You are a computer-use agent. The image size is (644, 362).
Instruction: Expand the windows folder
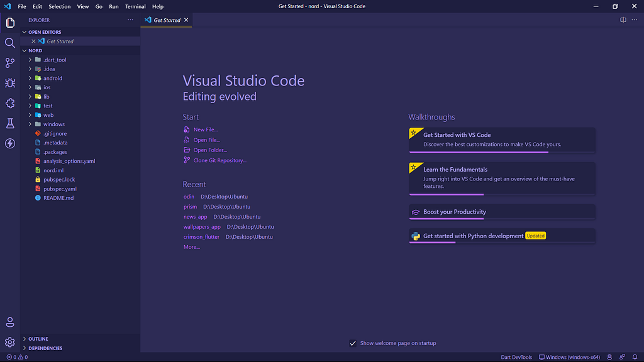point(30,124)
